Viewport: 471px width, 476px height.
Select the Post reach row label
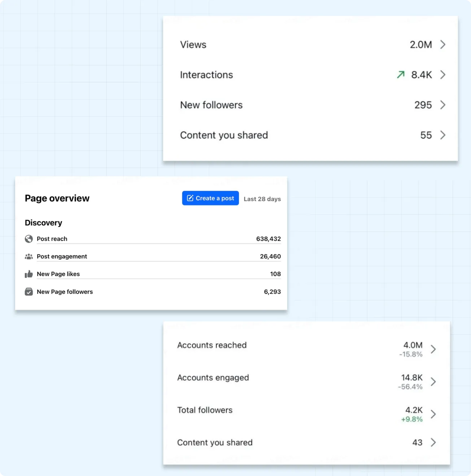[x=52, y=239]
